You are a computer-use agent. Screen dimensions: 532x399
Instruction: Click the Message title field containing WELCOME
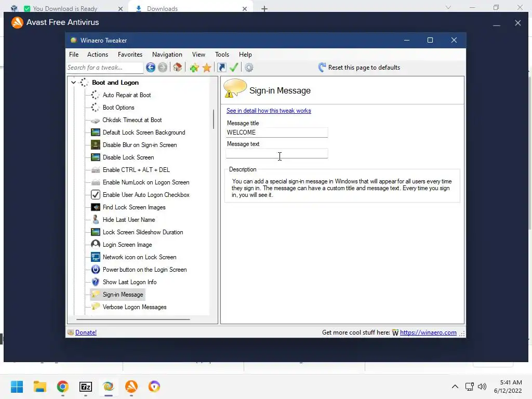click(277, 132)
